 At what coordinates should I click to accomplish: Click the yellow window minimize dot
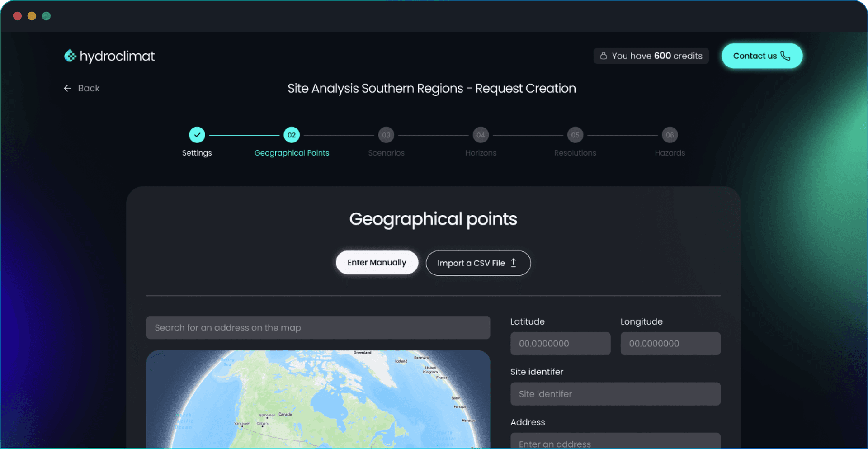coord(32,16)
